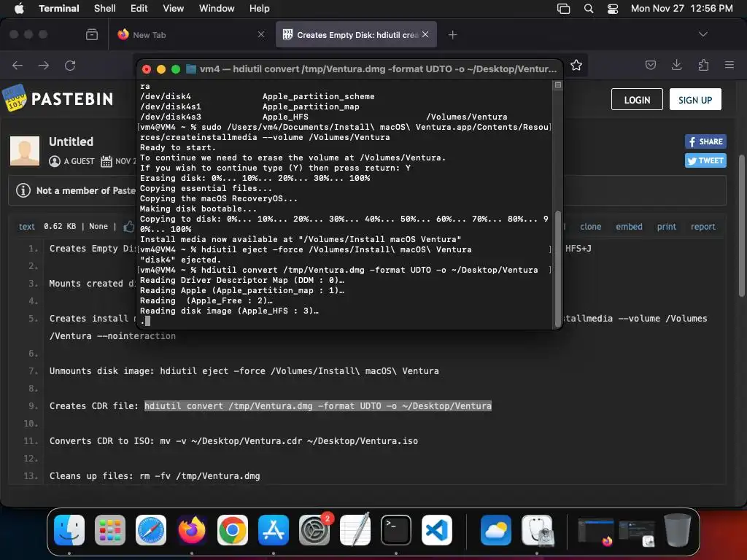Switch to the New Tab tab

tap(190, 34)
